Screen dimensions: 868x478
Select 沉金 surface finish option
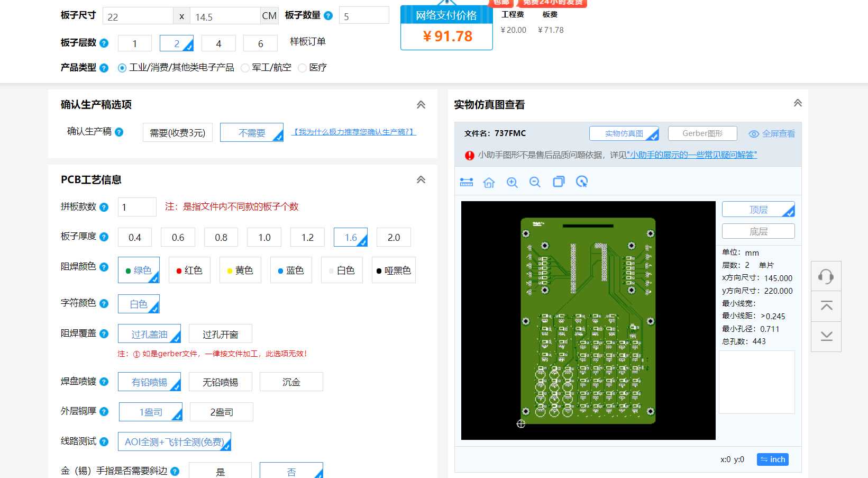[x=291, y=381]
